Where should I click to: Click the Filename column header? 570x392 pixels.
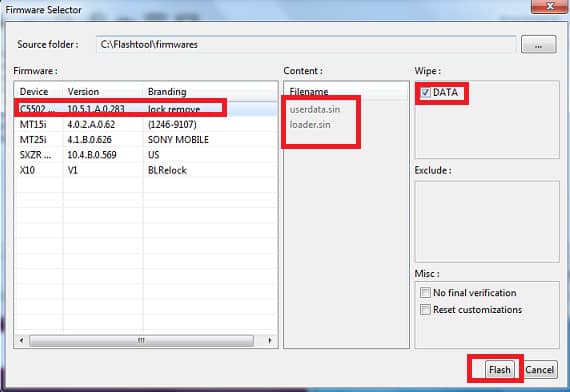point(346,91)
